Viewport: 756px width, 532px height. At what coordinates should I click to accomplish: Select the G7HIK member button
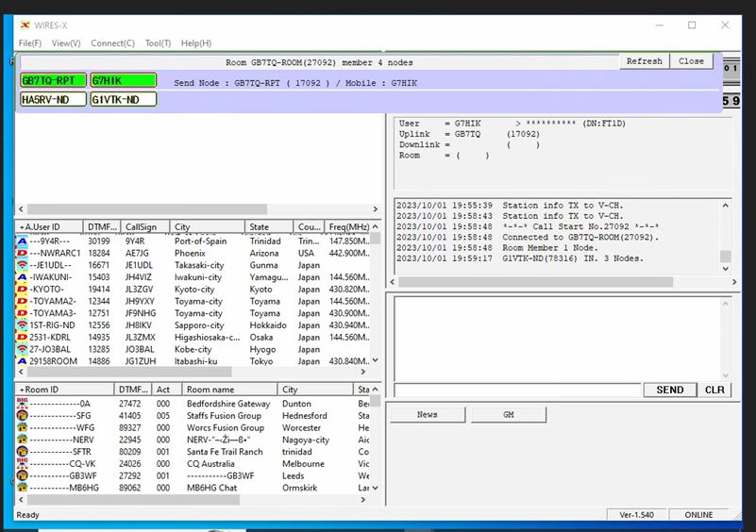(124, 80)
